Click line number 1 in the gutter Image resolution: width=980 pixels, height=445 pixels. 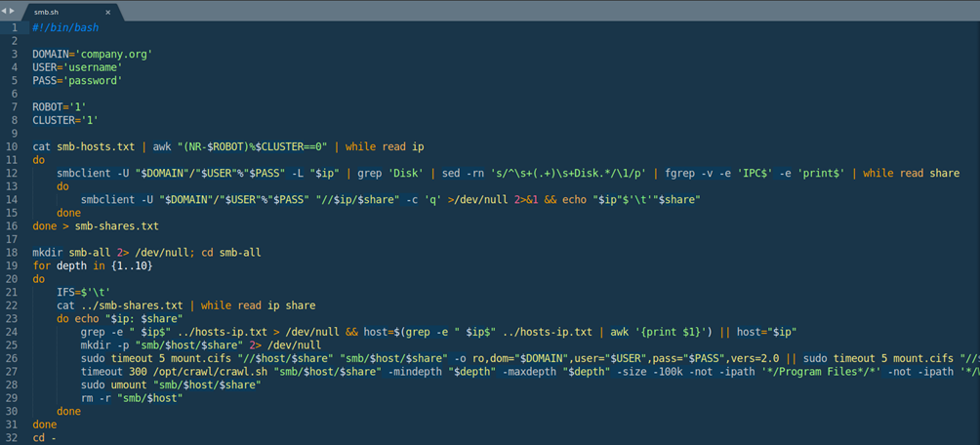click(15, 28)
